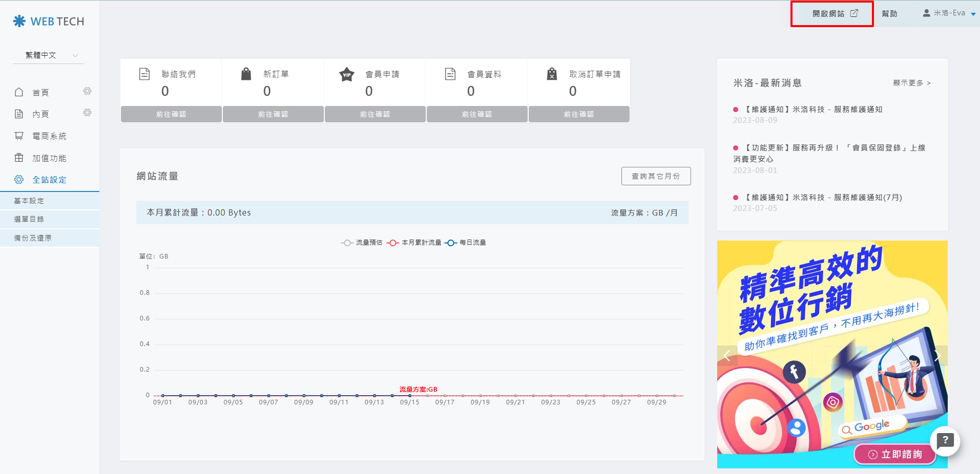Click the 09/15 data point on chart
Screen dimensions: 980x474
point(410,396)
